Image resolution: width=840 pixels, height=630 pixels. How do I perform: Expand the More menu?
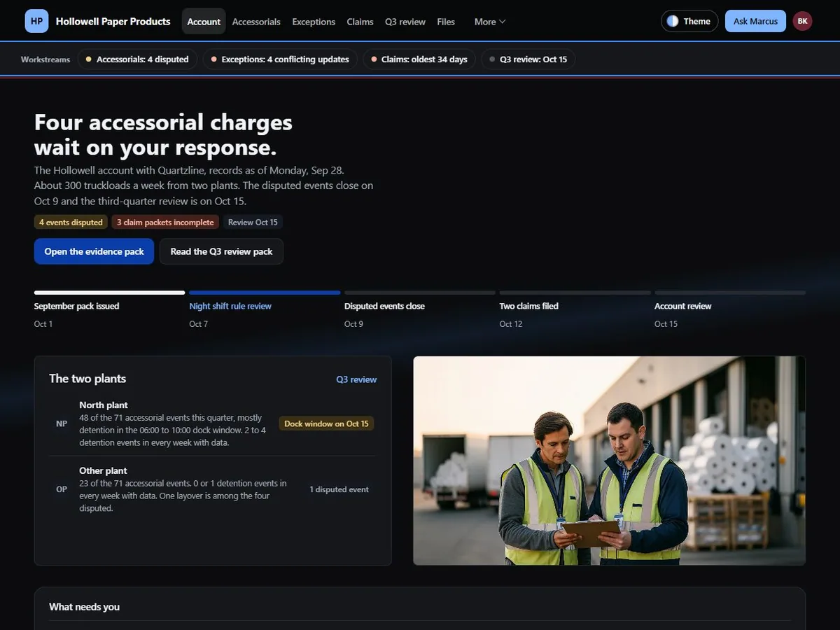489,22
